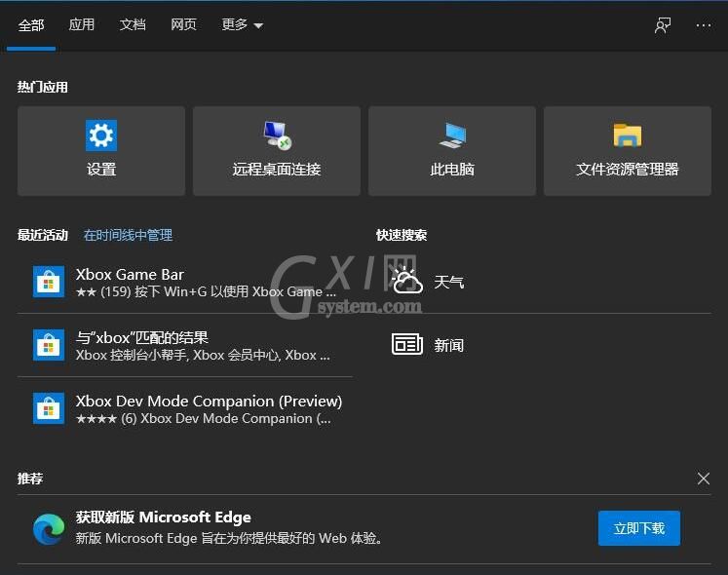This screenshot has width=728, height=575.
Task: Click Edge description 旨在为你提供最好的 Web 体验
Action: [x=229, y=538]
